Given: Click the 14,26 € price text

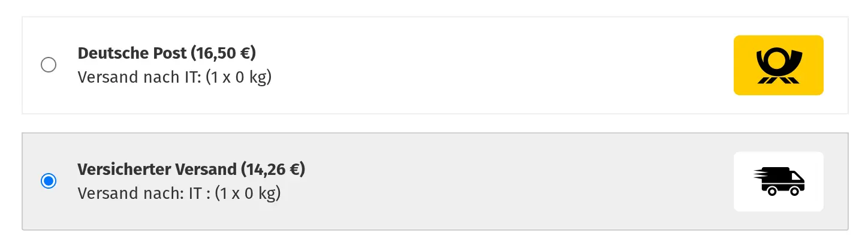Looking at the screenshot, I should point(273,170).
